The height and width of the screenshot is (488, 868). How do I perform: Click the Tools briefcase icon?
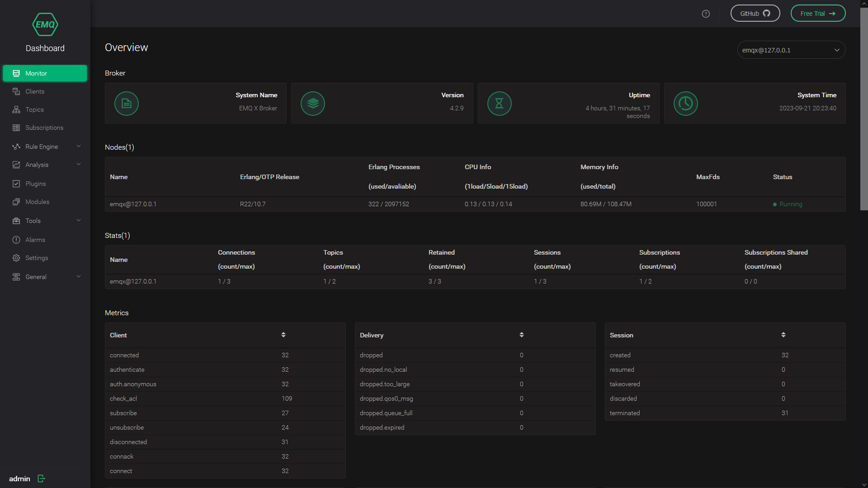point(16,221)
